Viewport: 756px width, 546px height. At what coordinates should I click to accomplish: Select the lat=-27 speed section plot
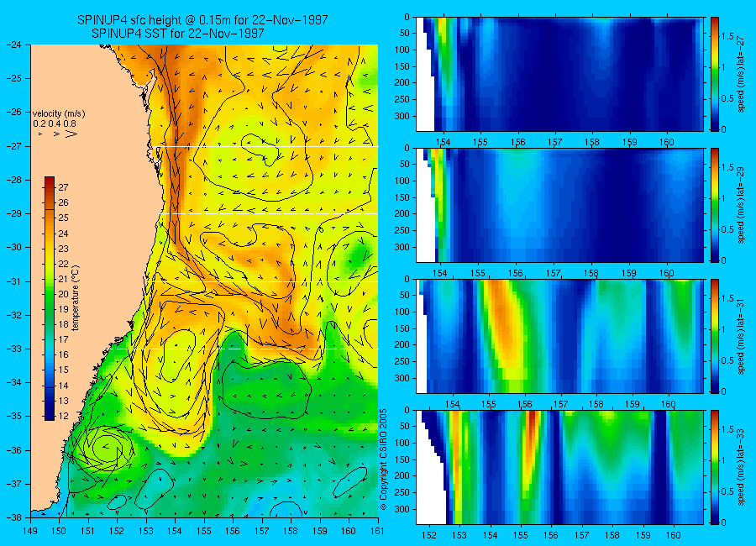point(559,74)
